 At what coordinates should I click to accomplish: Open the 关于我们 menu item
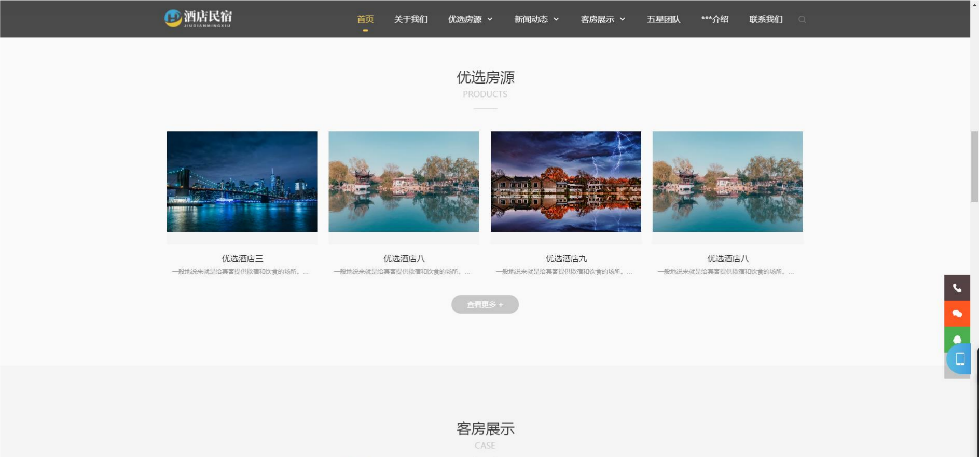tap(410, 19)
